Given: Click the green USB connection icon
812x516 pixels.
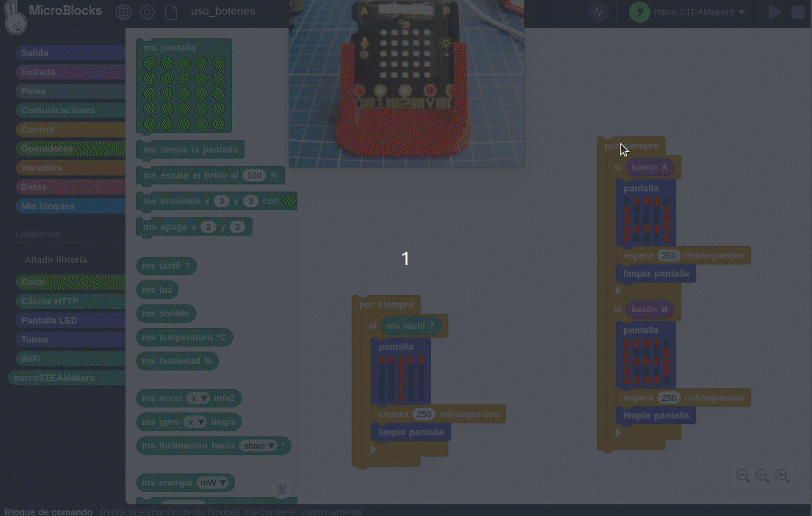Looking at the screenshot, I should tap(639, 12).
